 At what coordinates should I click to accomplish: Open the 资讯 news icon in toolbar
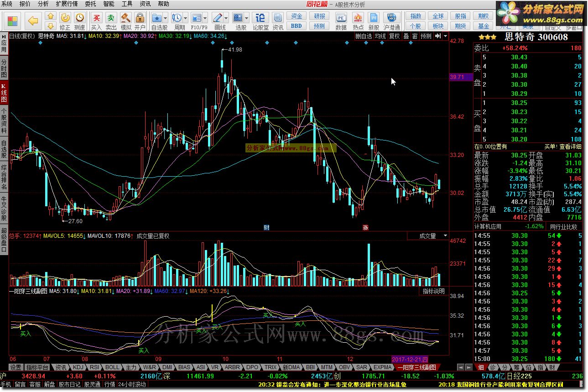(278, 21)
